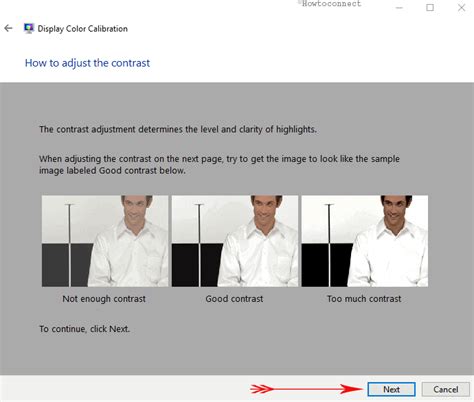Close the Display Color Calibration window

pyautogui.click(x=461, y=7)
